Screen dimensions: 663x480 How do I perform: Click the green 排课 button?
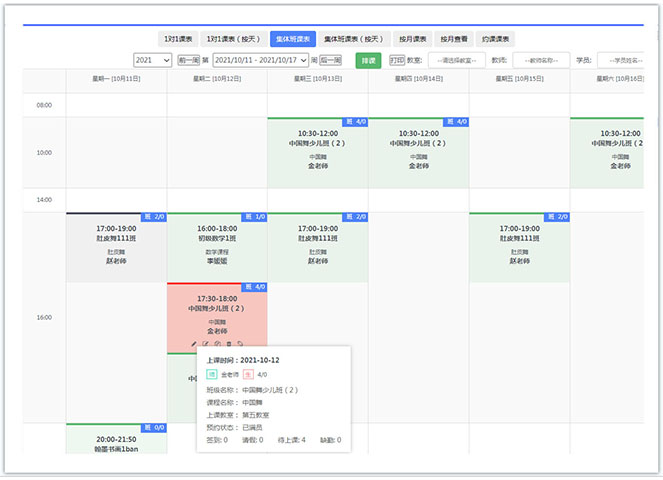368,61
